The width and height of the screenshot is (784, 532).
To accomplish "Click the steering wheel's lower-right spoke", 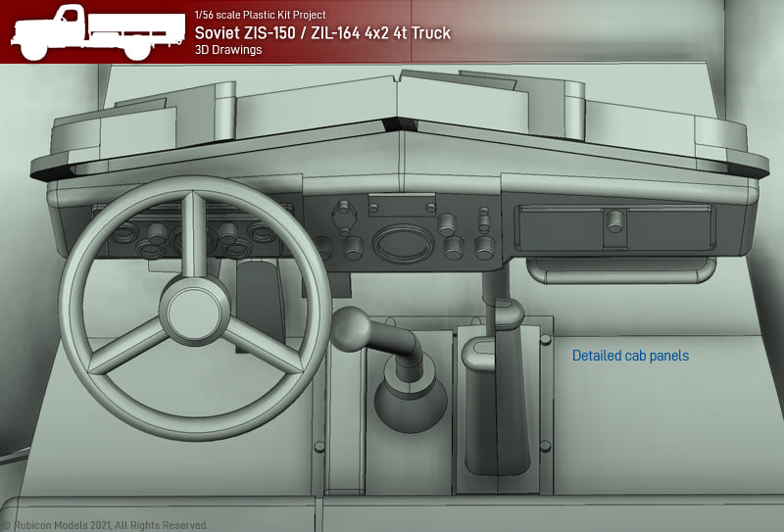I will [263, 351].
